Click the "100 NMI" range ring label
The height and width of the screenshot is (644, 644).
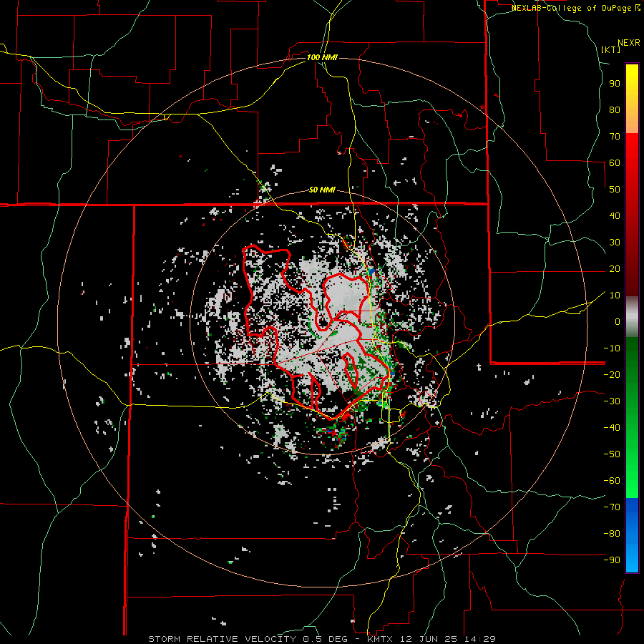coord(322,57)
